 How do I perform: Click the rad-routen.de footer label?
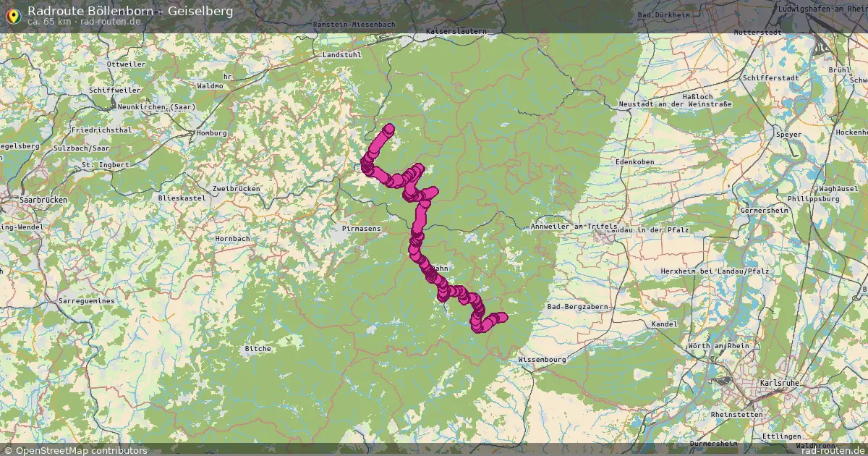(833, 450)
